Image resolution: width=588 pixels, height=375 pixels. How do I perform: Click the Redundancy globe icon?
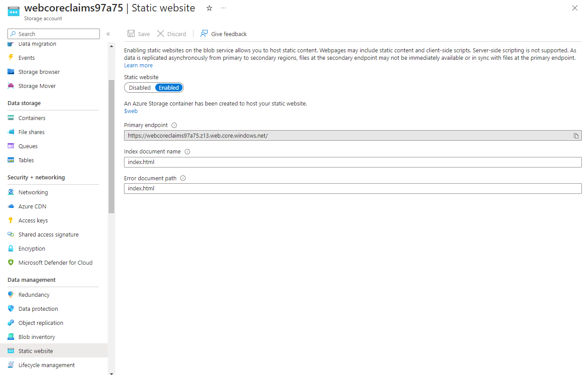(11, 295)
